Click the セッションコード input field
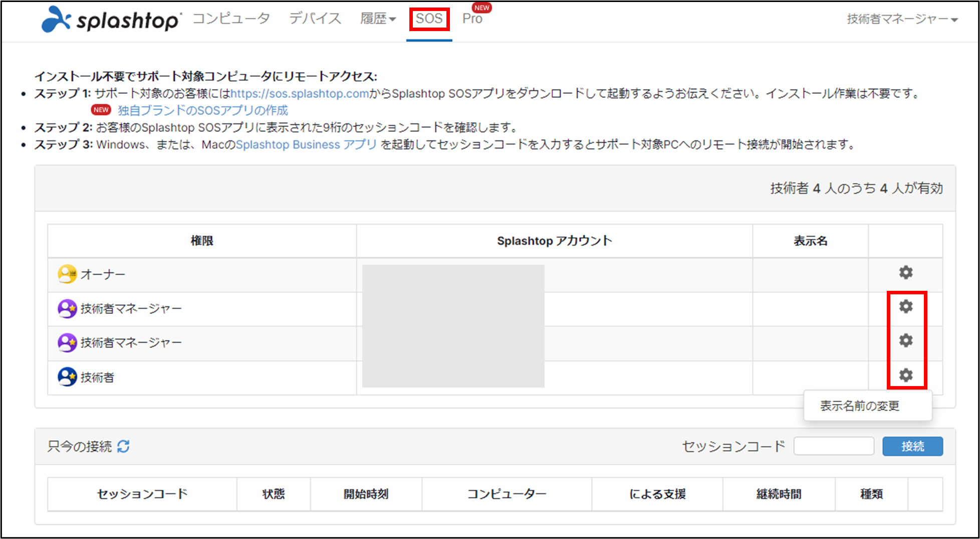The image size is (980, 539). tap(833, 446)
